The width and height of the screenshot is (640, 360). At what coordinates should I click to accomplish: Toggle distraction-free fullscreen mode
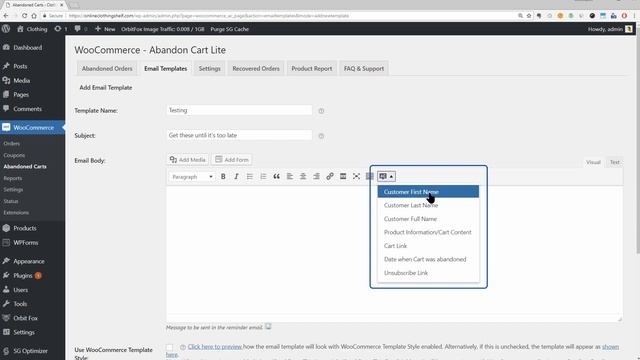point(356,176)
